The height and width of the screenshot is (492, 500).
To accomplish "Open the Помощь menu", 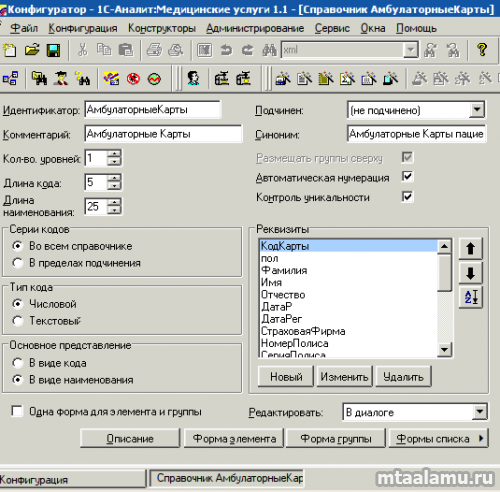I will (x=416, y=28).
